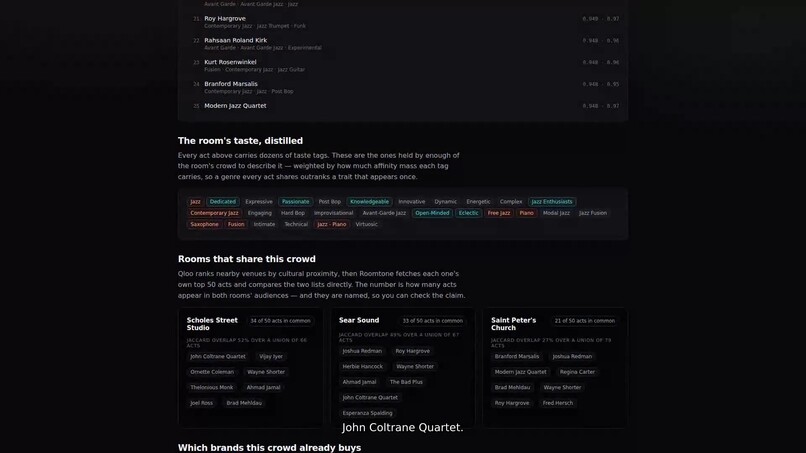The height and width of the screenshot is (453, 806).
Task: Select the Modal Jazz tag
Action: click(x=556, y=213)
